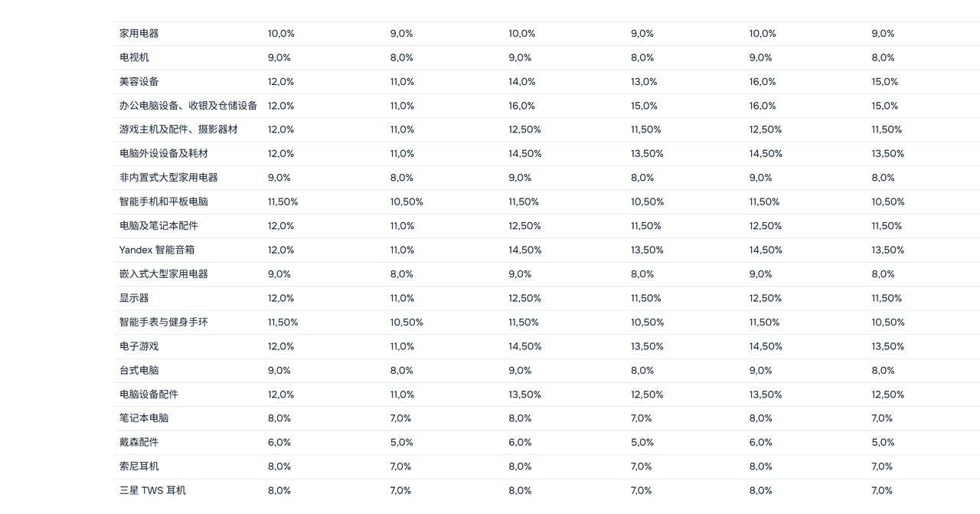This screenshot has height=514, width=980.
Task: Click the 美容设备 row label
Action: 139,82
